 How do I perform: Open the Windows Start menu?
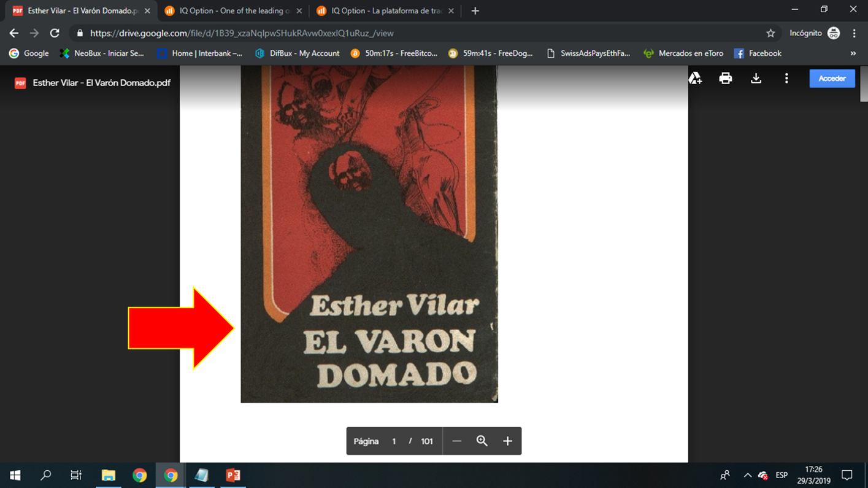13,475
